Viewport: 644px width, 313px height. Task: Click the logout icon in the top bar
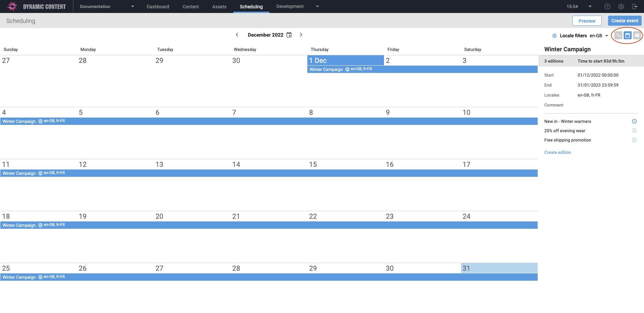(x=635, y=6)
